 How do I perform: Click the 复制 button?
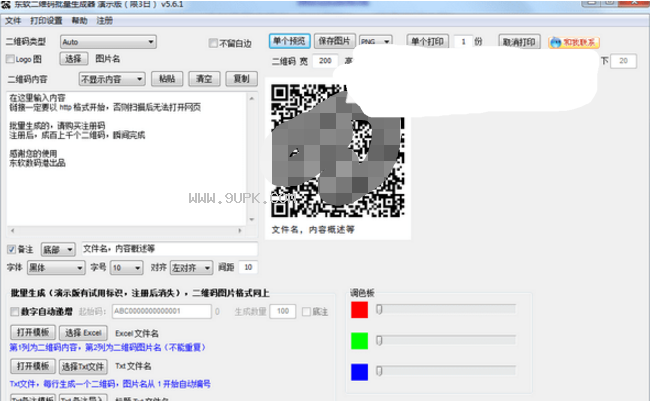(242, 78)
